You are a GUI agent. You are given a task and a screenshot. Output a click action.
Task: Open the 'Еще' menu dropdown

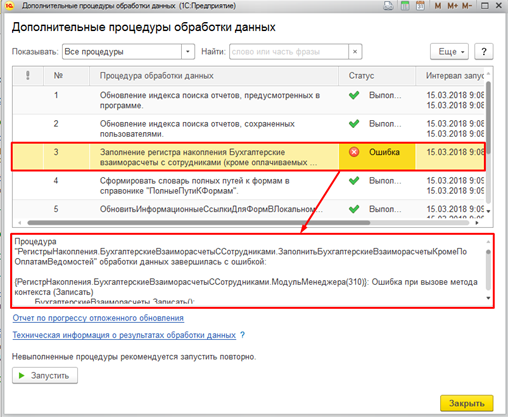pyautogui.click(x=449, y=52)
